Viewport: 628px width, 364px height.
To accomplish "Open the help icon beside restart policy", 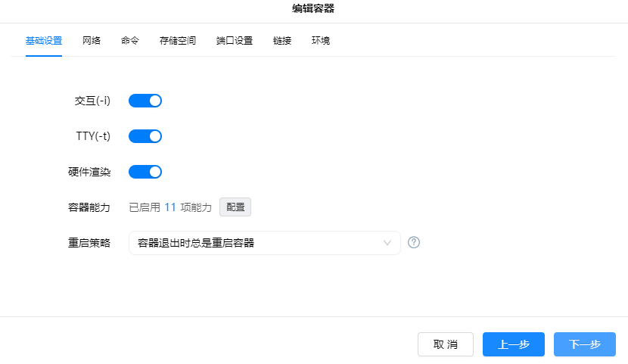I will click(414, 243).
